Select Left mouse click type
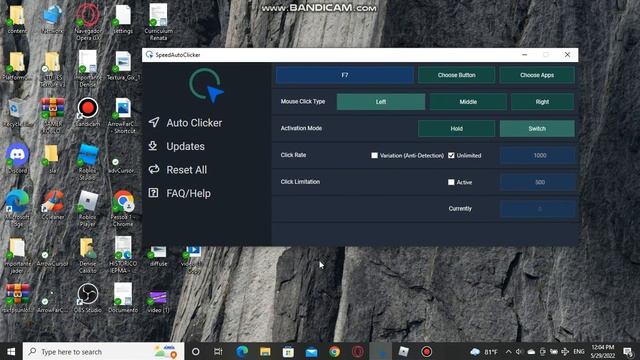The image size is (640, 360). coord(380,102)
